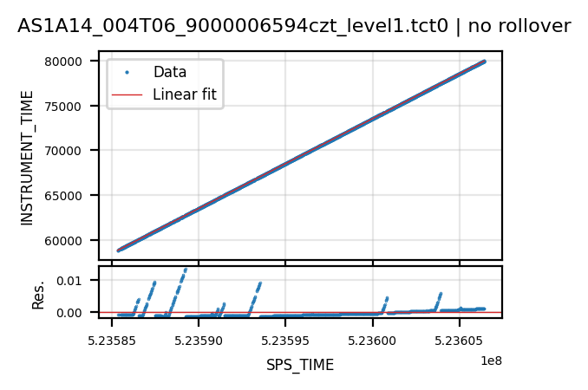Click the 5.23585 x-axis tick label
This screenshot has height=390, width=588.
pos(112,341)
